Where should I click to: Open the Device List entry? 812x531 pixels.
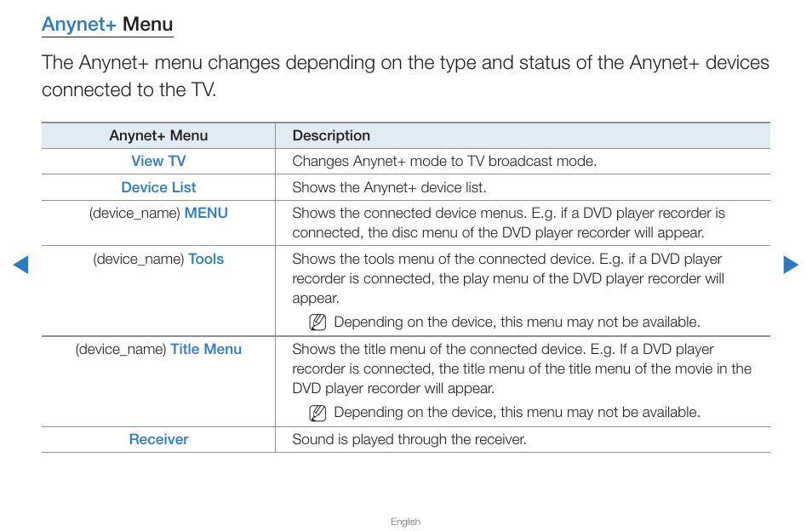[158, 187]
